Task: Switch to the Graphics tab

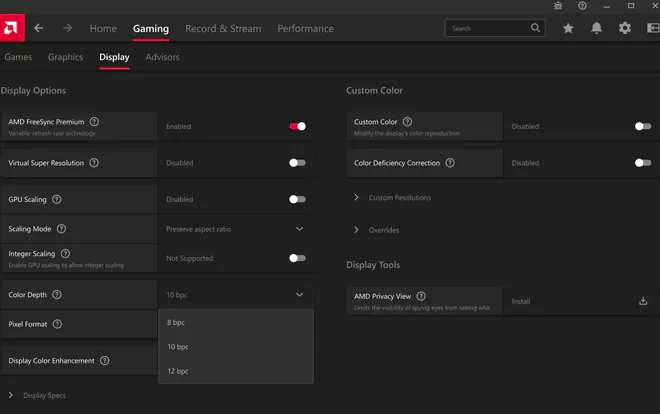Action: 65,57
